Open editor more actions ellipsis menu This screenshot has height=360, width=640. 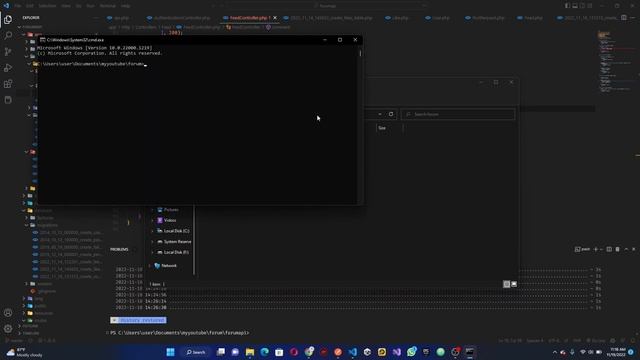click(x=633, y=18)
